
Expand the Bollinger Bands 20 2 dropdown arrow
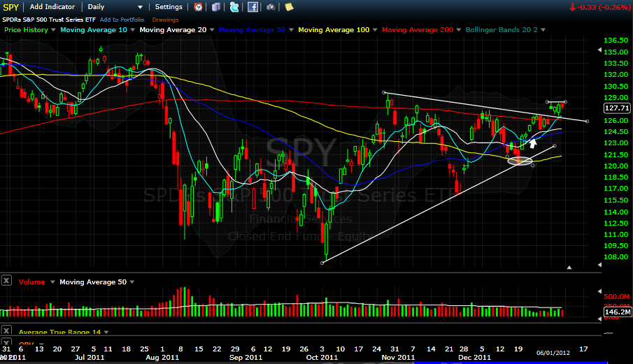[543, 30]
